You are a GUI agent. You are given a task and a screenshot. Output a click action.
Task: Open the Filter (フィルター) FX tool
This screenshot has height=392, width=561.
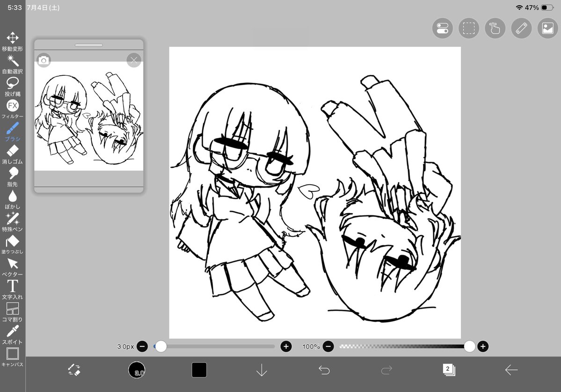13,109
